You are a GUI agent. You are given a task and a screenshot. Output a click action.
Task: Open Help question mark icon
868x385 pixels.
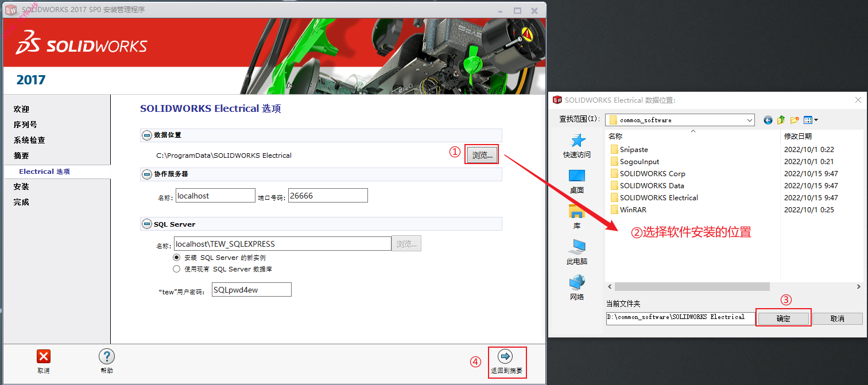pos(107,356)
